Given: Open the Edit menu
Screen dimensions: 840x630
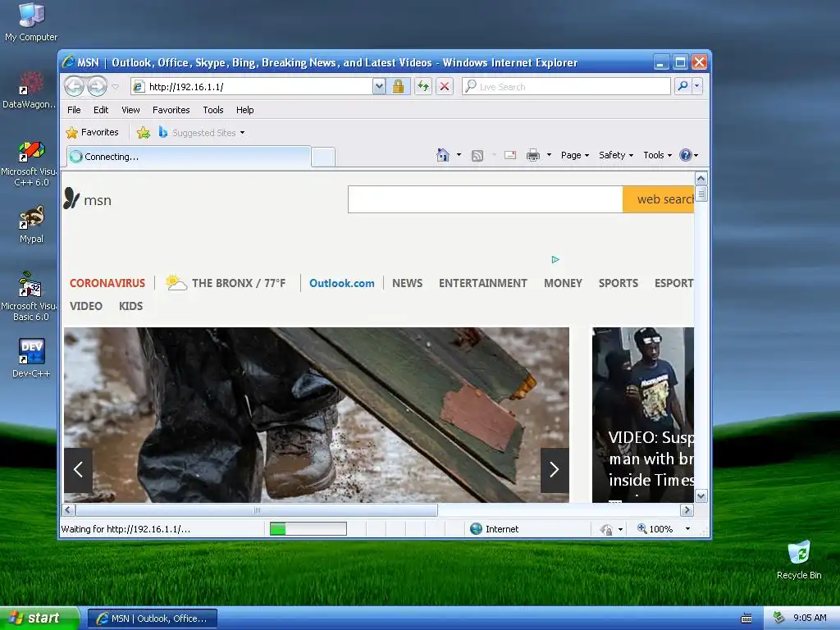Looking at the screenshot, I should [101, 110].
